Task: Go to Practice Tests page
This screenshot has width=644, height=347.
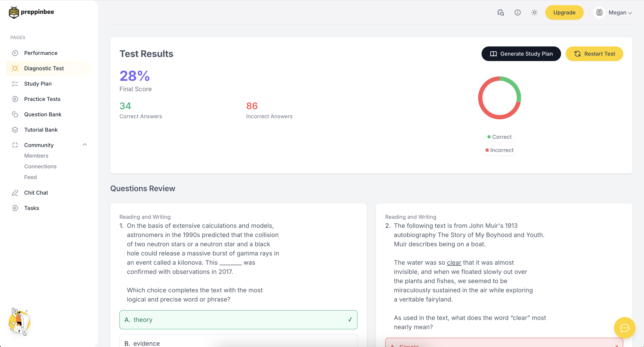Action: 42,99
